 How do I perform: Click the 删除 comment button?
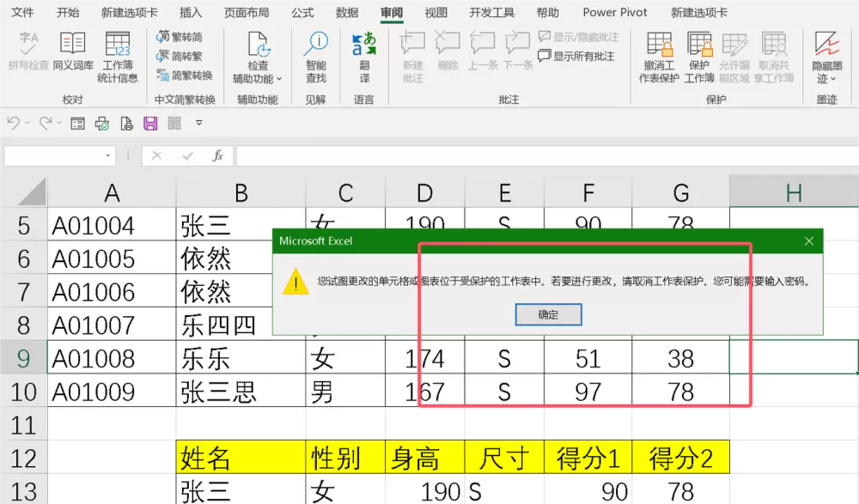pos(448,51)
